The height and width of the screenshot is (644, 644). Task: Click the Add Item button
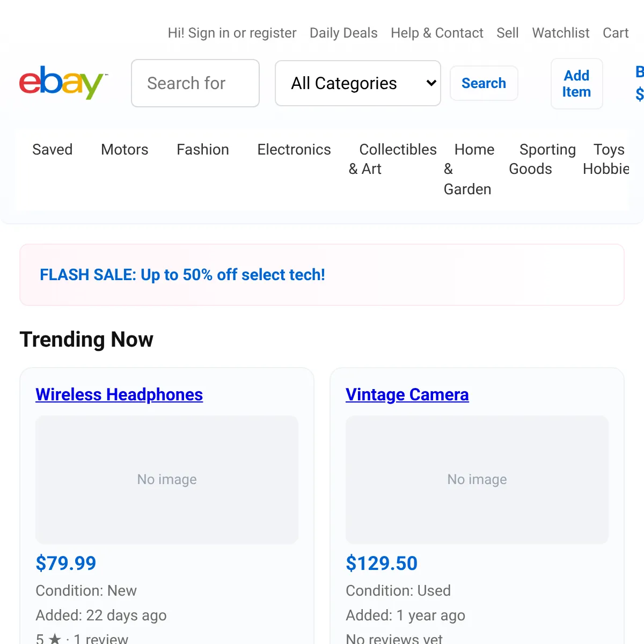(576, 84)
